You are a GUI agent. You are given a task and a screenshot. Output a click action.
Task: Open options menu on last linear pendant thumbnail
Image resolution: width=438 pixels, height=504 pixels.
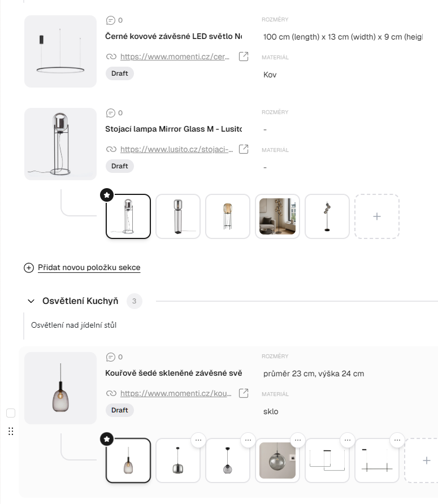[x=397, y=440]
